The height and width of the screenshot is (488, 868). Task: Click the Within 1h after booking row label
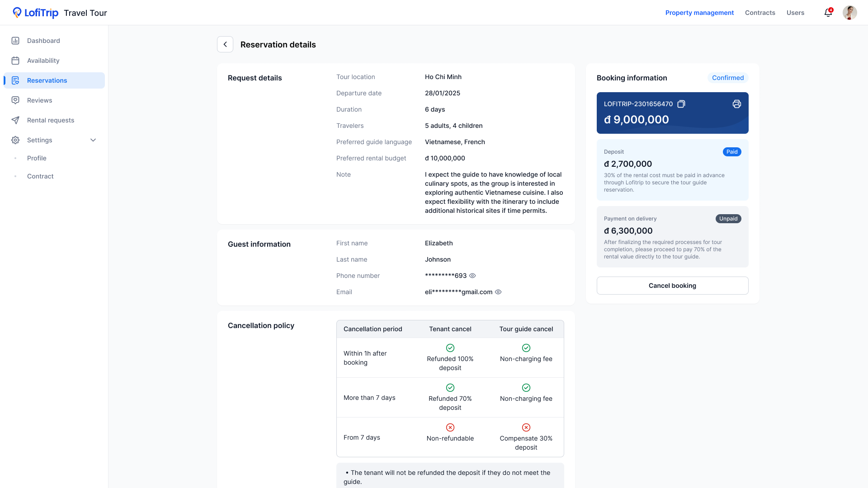point(365,358)
